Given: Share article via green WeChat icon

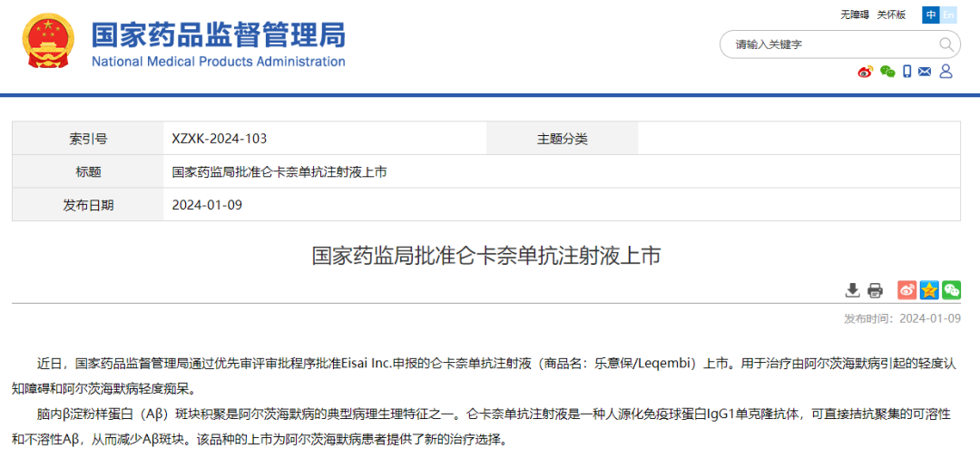Looking at the screenshot, I should [951, 290].
